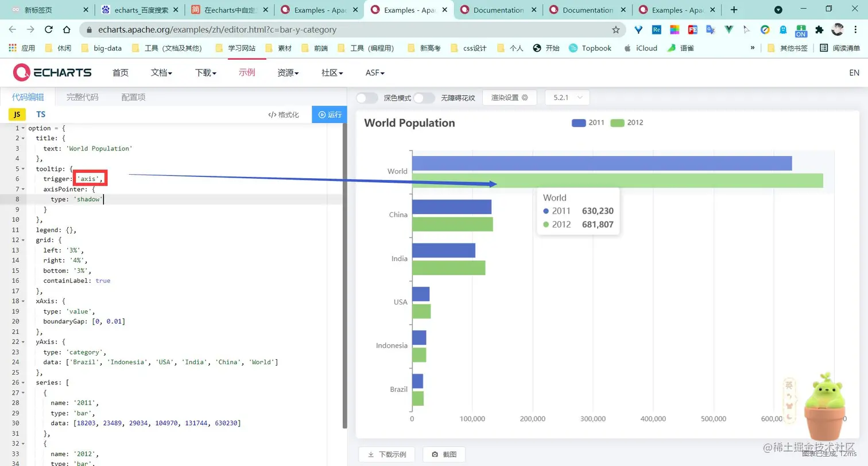This screenshot has height=466, width=868.
Task: Toggle the 无障碍花纹 decal pattern switch
Action: (x=424, y=98)
